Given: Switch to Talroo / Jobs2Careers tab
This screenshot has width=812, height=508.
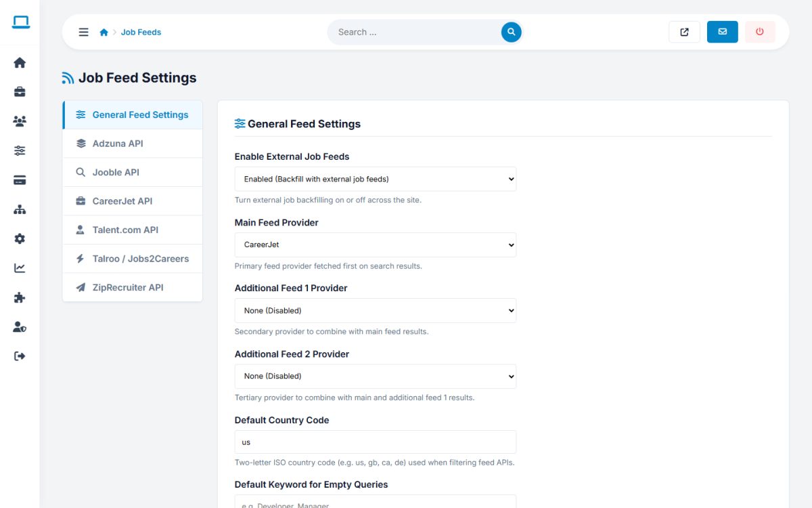Looking at the screenshot, I should tap(133, 259).
